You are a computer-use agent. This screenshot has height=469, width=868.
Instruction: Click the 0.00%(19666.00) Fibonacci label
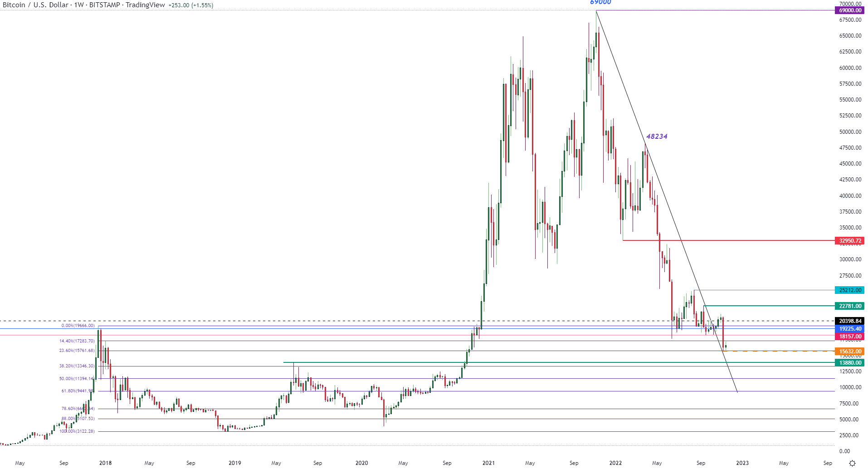coord(78,326)
